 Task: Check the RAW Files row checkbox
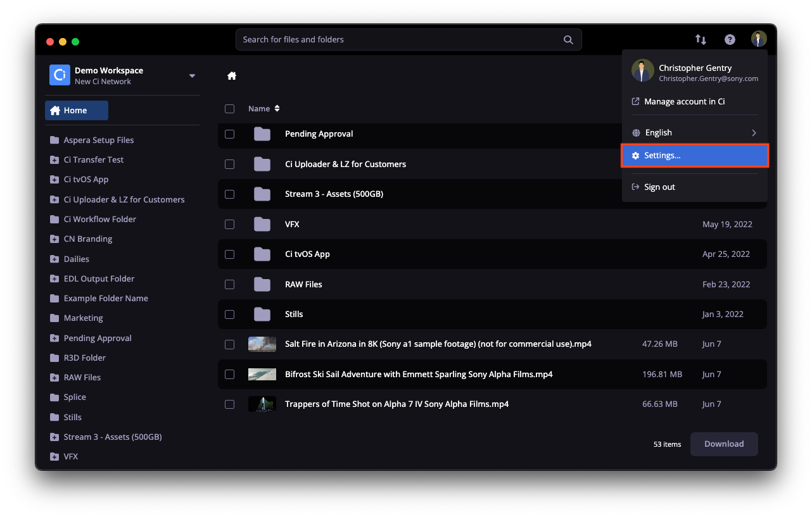pyautogui.click(x=229, y=284)
